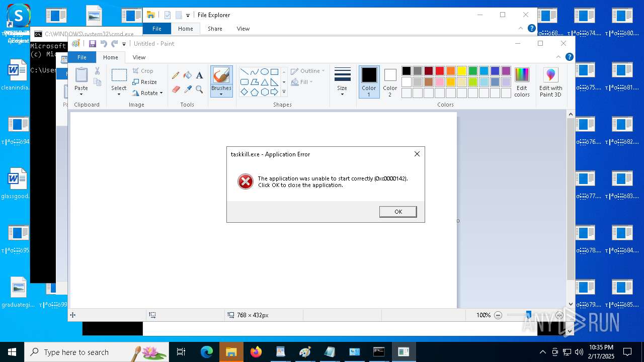Screen dimensions: 644x362
Task: Click the Cut scissors icon
Action: pyautogui.click(x=98, y=71)
